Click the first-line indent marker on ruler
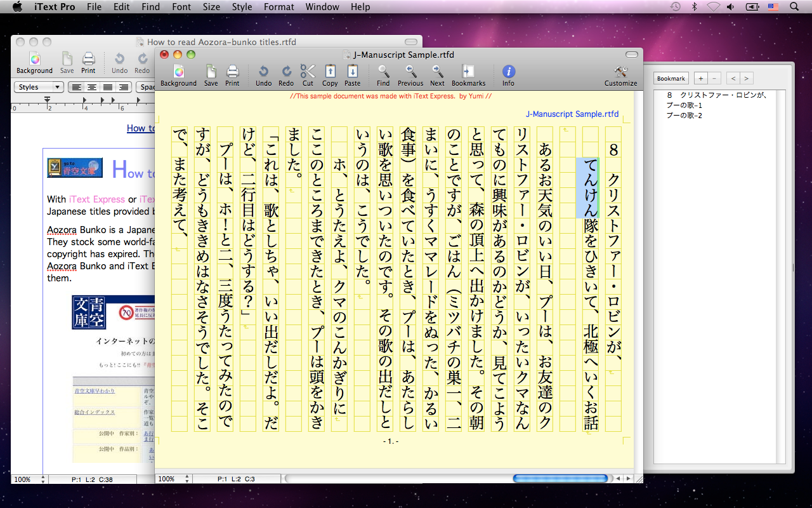The image size is (812, 508). click(x=48, y=99)
